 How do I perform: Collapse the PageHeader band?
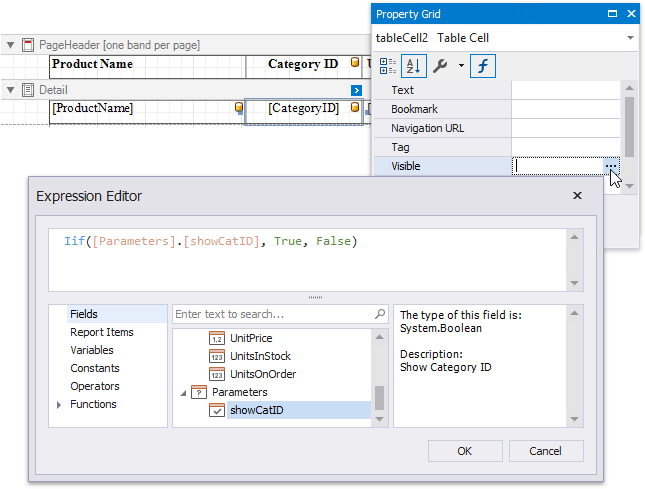(10, 45)
